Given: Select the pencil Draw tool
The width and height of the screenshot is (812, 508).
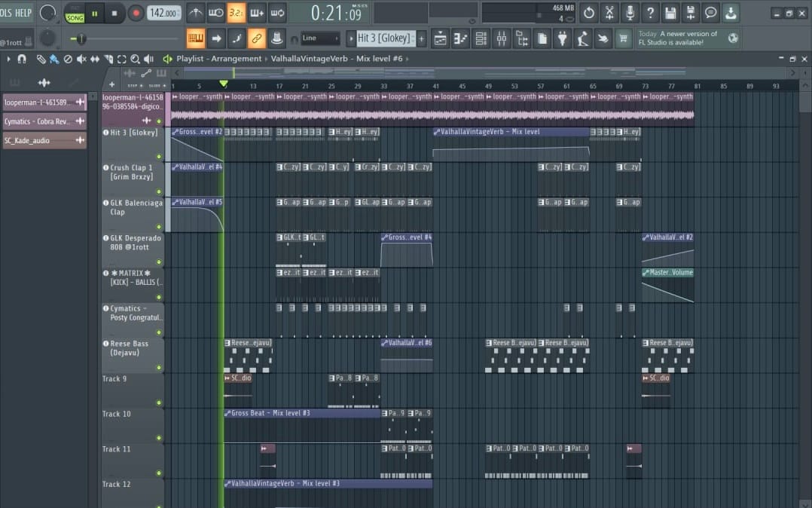Looking at the screenshot, I should click(41, 59).
